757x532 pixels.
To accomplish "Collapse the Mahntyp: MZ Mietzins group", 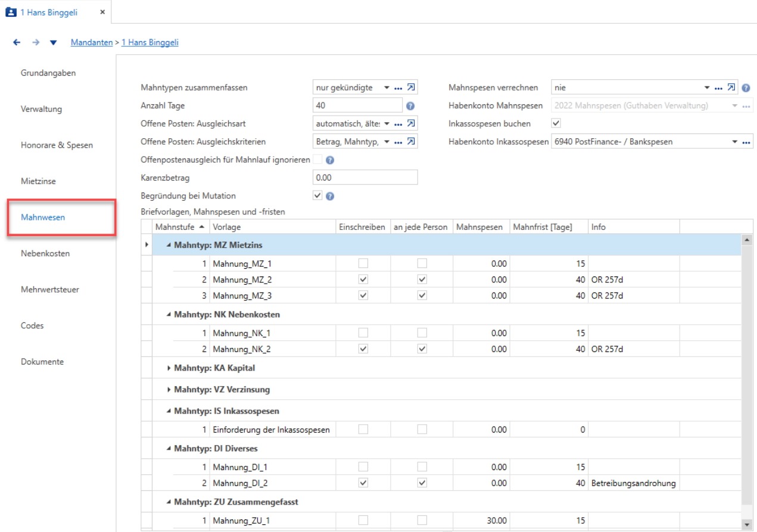I will point(169,245).
